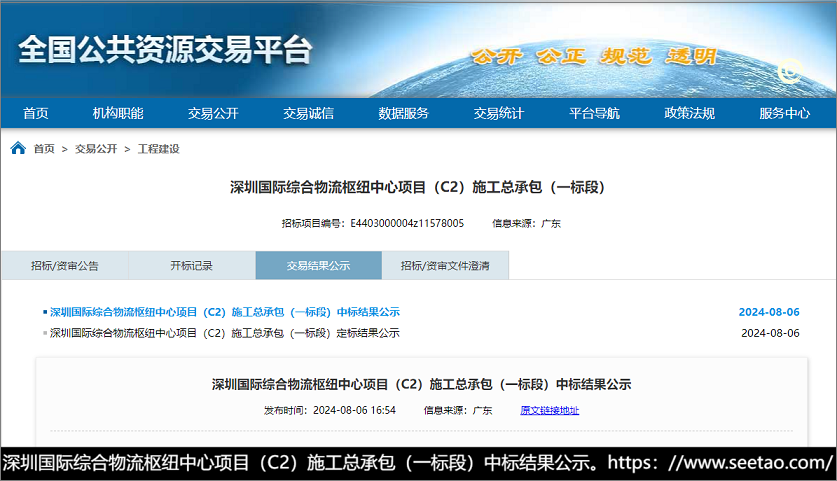The width and height of the screenshot is (837, 481).
Task: Open the 首页 navigation menu item
Action: click(x=36, y=113)
